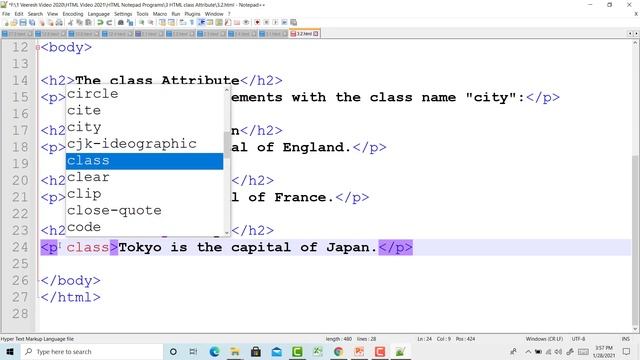Save the document with the Save icon
Viewport: 640px width, 360px height.
pyautogui.click(x=23, y=22)
